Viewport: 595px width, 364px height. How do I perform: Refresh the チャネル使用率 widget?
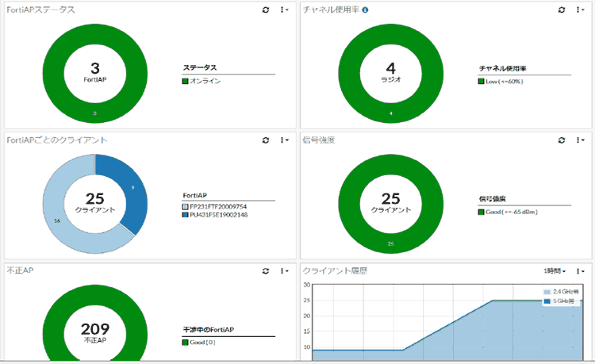(562, 10)
